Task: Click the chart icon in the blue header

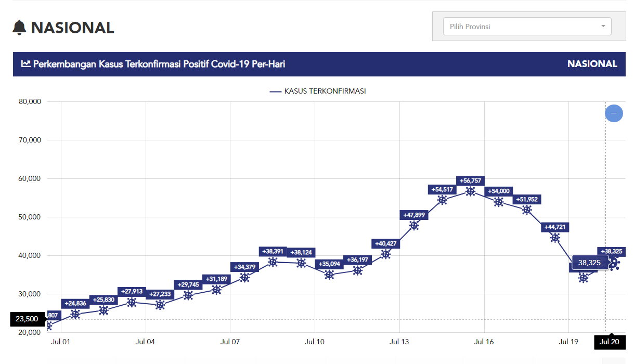Action: [x=25, y=64]
